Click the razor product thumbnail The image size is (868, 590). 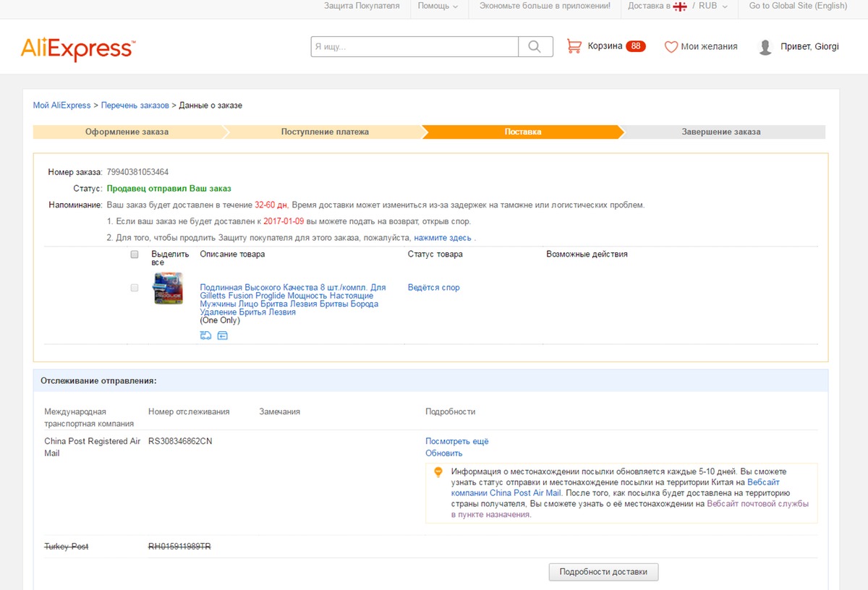point(168,288)
